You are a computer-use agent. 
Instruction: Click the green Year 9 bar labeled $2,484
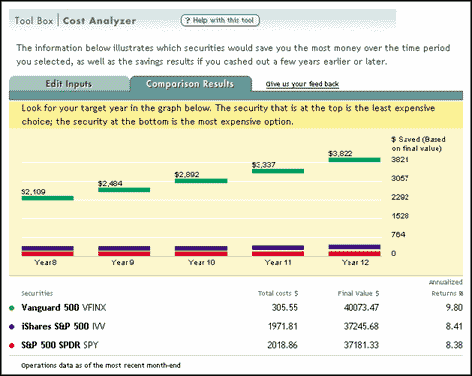point(124,190)
